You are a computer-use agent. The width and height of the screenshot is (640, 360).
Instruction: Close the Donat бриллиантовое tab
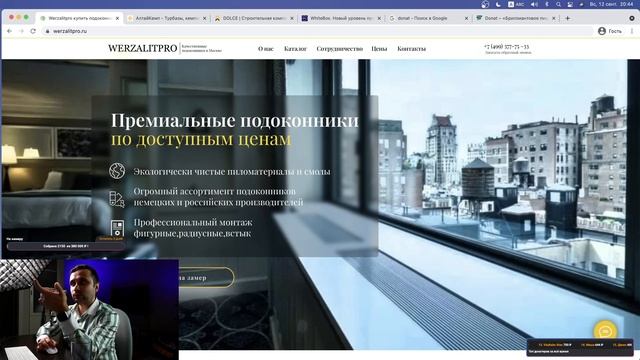[x=554, y=18]
